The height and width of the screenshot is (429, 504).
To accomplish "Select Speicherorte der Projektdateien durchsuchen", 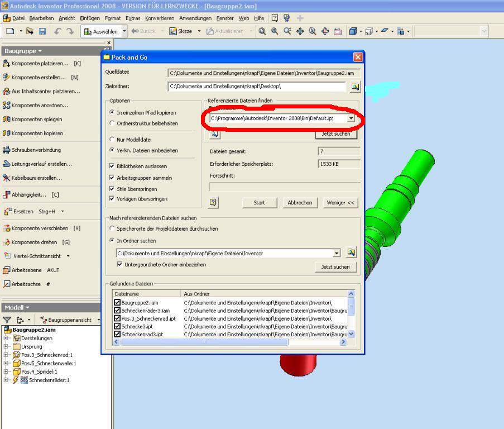I will 112,228.
